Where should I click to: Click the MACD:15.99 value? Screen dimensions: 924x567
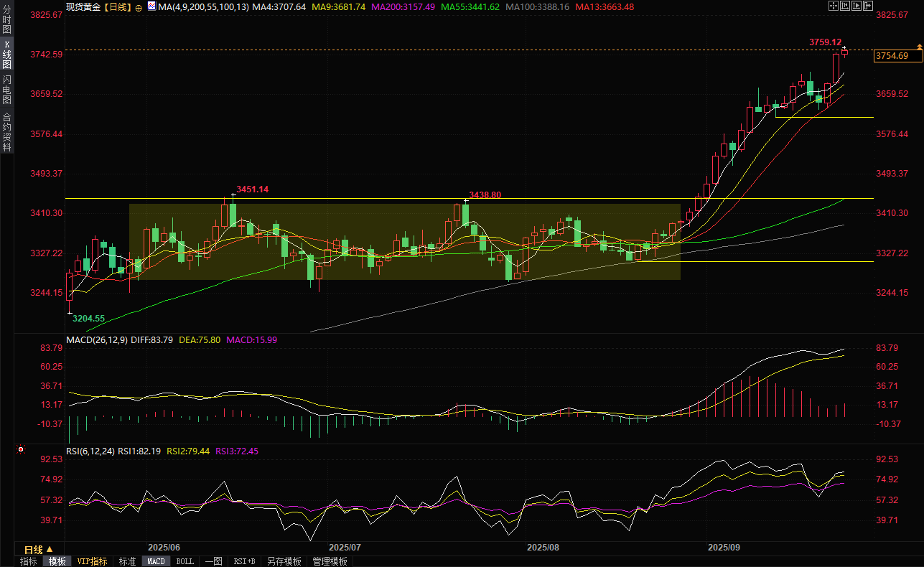click(x=251, y=339)
